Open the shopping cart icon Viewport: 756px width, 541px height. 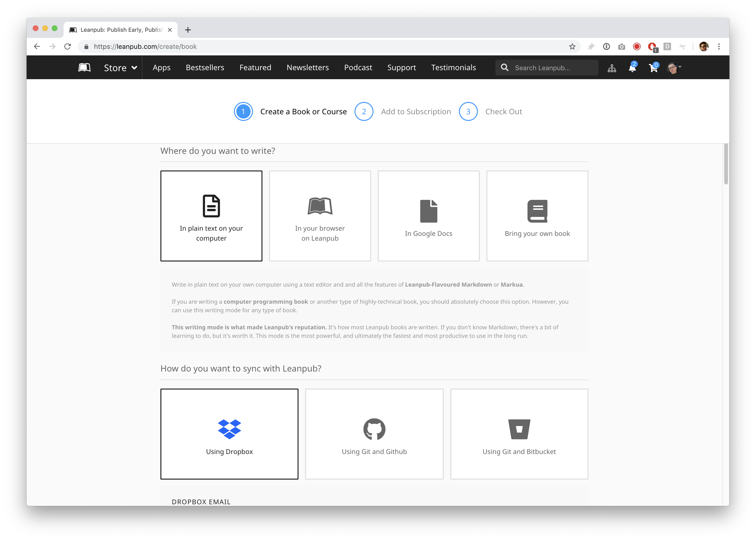653,68
